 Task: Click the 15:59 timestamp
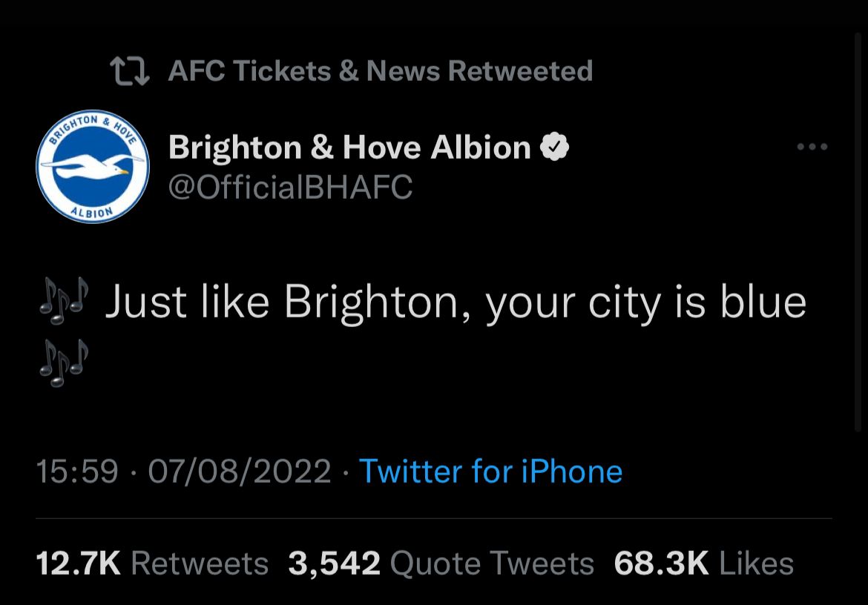click(77, 472)
